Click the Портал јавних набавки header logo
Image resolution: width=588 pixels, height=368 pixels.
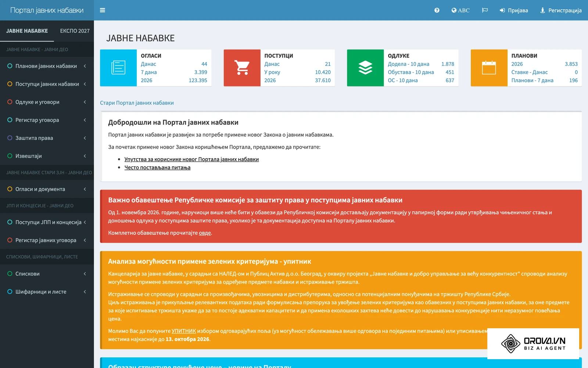click(47, 10)
